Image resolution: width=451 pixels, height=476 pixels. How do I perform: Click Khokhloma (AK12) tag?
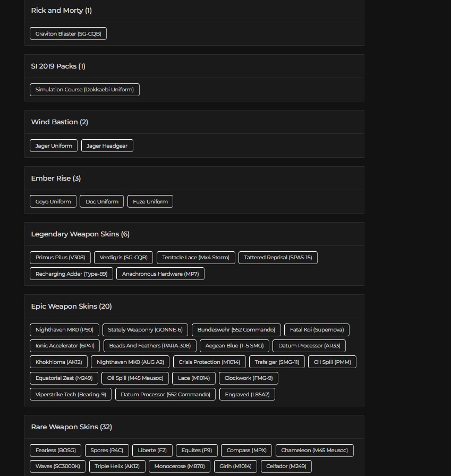point(58,362)
